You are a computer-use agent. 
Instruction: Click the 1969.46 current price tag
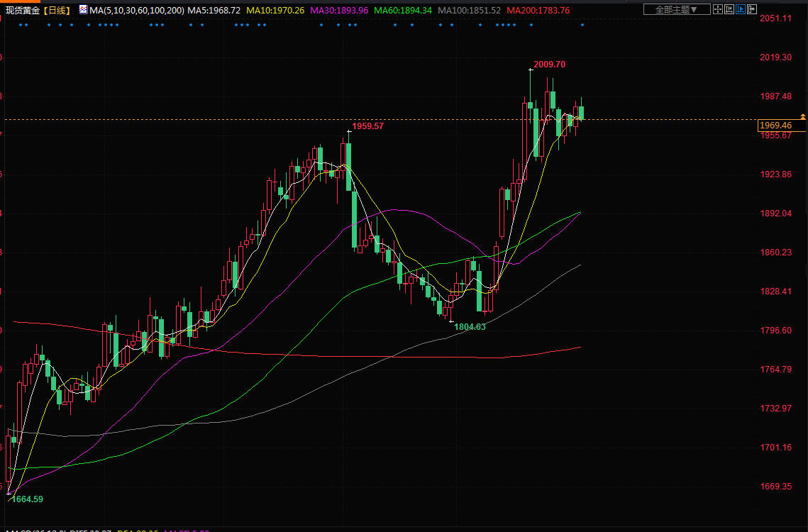click(x=775, y=126)
